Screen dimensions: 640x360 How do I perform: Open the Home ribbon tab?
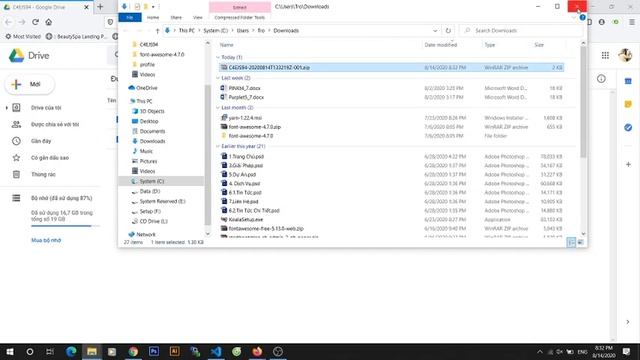click(153, 18)
